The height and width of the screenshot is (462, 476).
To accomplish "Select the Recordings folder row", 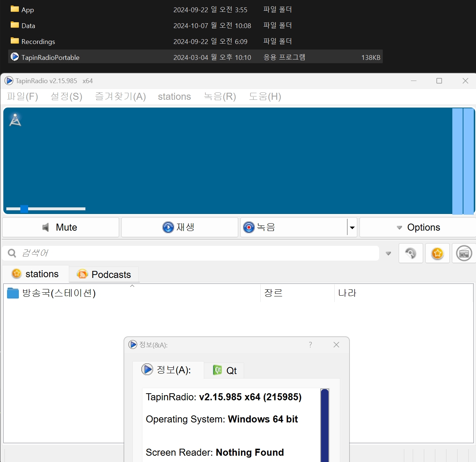I will coord(195,41).
